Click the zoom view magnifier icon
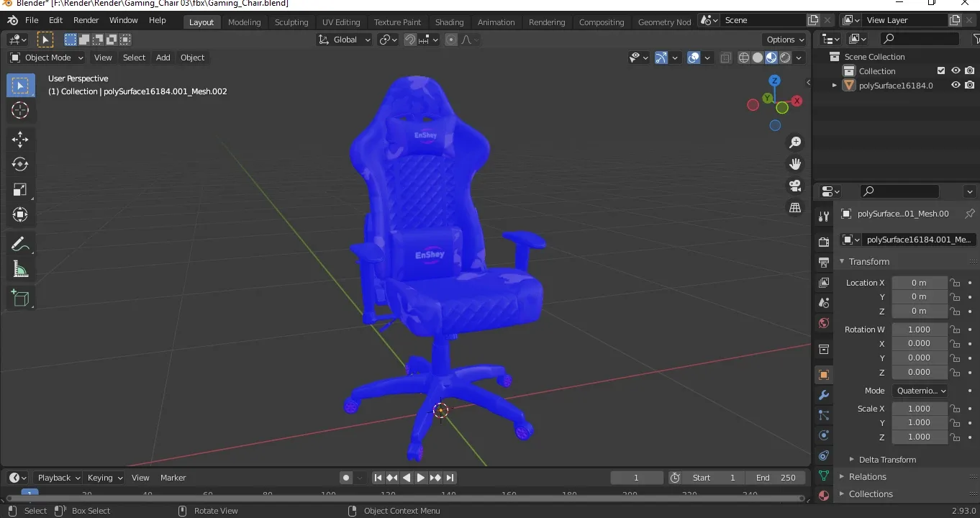 795,142
